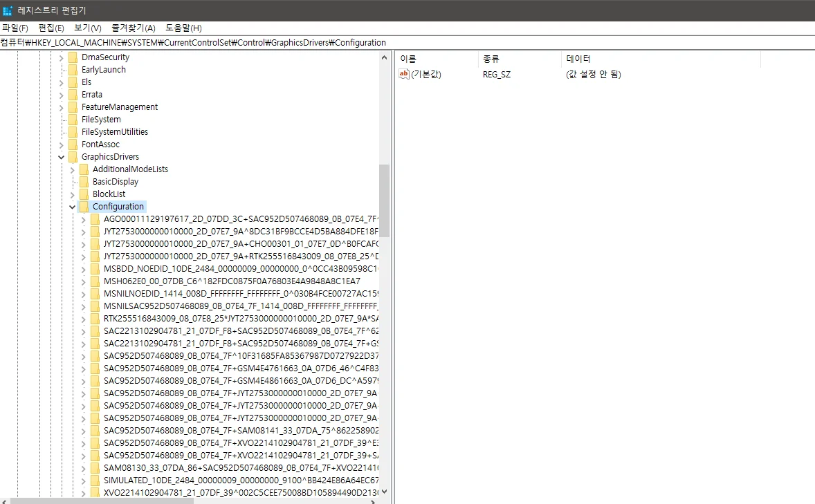Expand the AdditionalModeLists key
This screenshot has width=815, height=504.
(x=72, y=170)
